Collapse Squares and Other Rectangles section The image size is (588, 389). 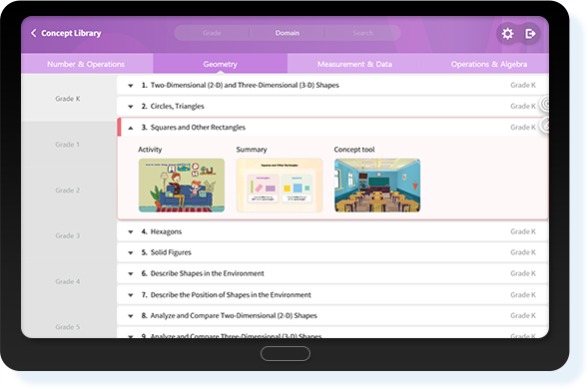(x=131, y=128)
